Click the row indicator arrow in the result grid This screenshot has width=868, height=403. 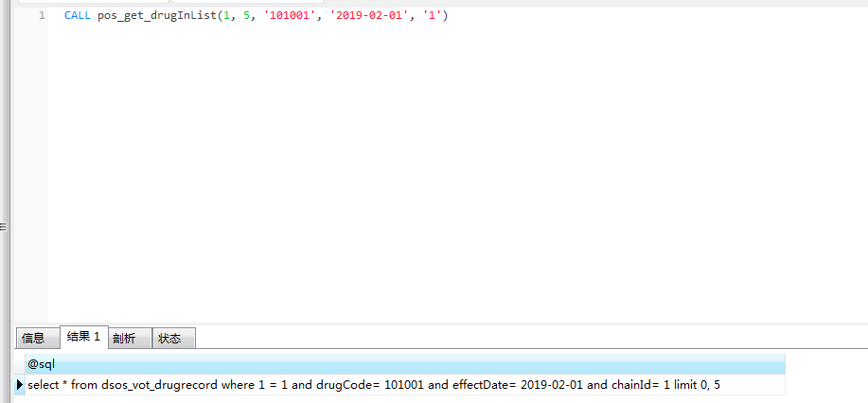pos(20,385)
